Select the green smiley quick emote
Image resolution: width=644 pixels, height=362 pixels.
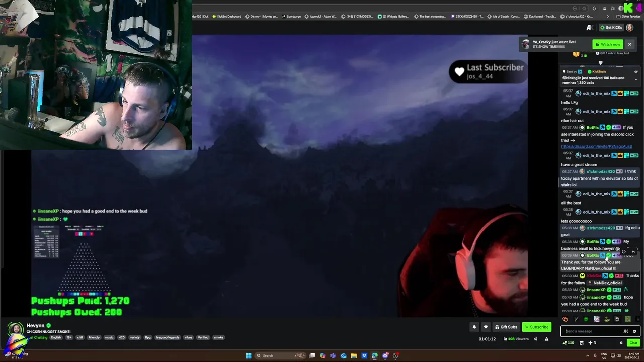click(586, 319)
